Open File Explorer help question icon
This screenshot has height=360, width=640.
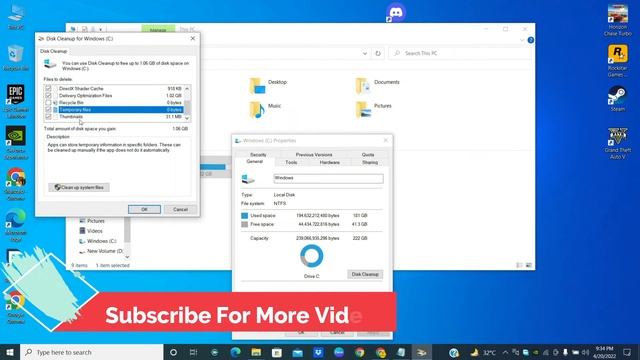point(531,40)
